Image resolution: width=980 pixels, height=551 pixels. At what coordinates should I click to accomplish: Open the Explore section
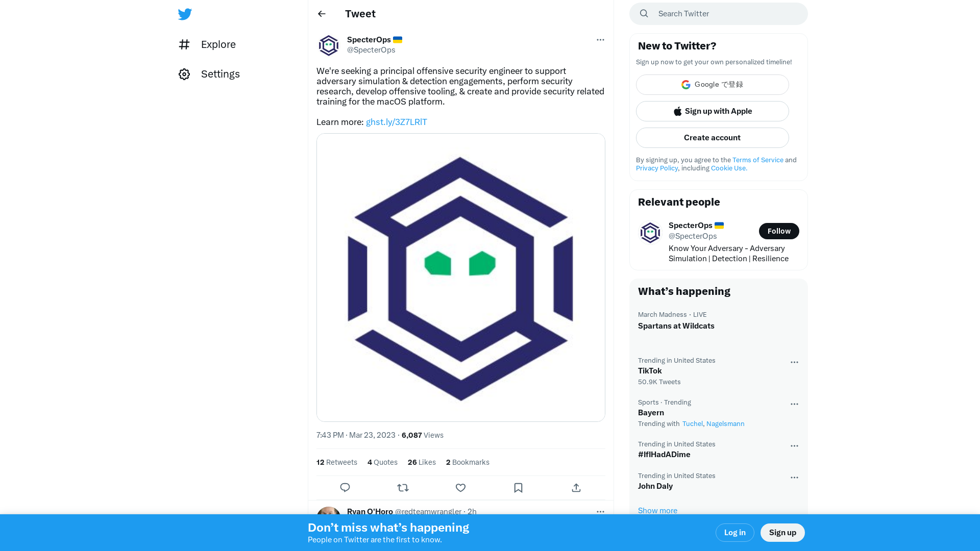[218, 44]
